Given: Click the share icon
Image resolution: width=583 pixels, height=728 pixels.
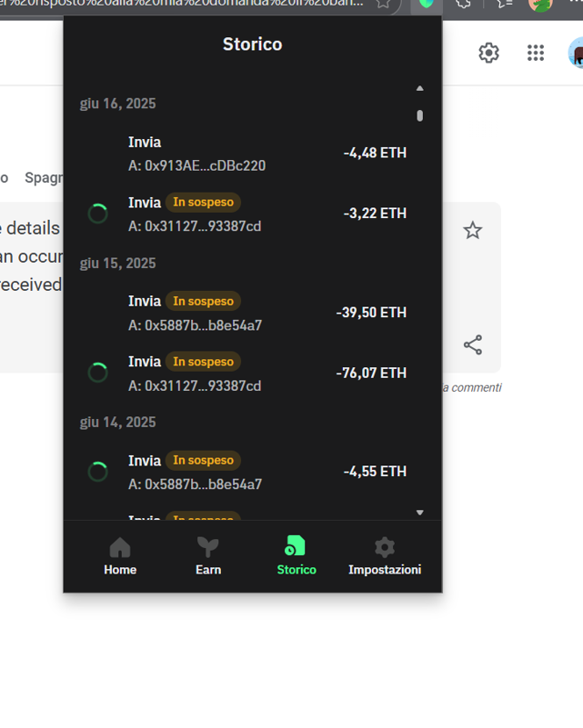Looking at the screenshot, I should (x=472, y=344).
